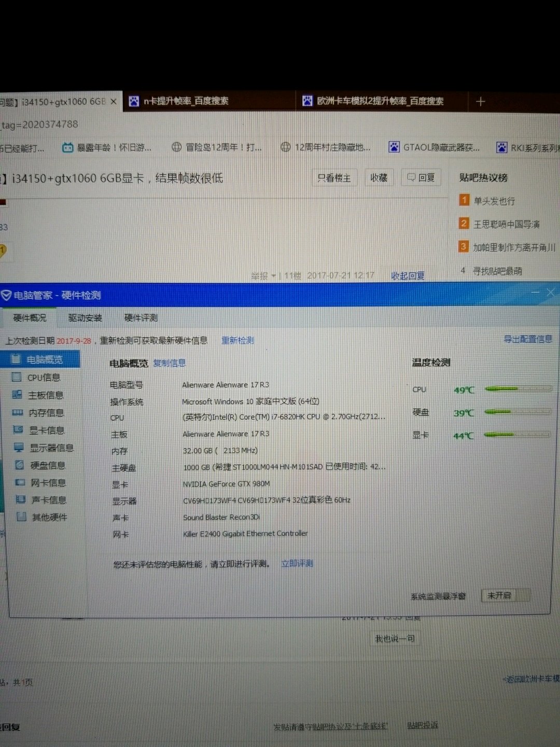Click the 显卡 temperature bar
The image size is (560, 747).
coord(517,435)
